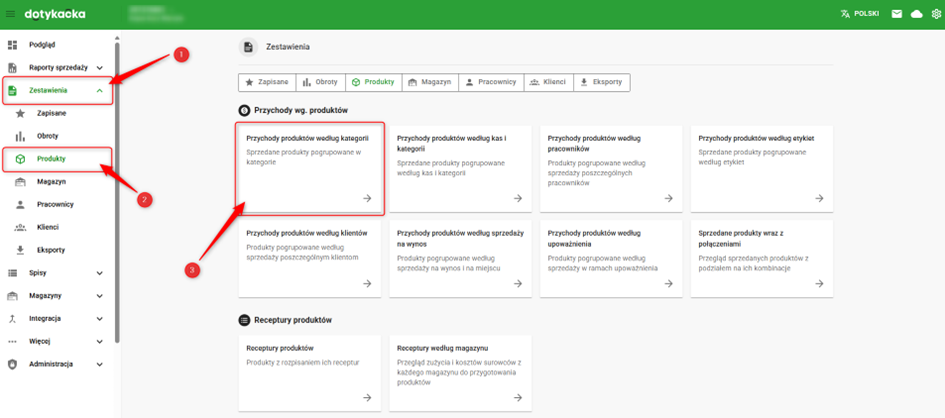Image resolution: width=945 pixels, height=418 pixels.
Task: Expand the Magazyny section chevron
Action: [x=100, y=296]
